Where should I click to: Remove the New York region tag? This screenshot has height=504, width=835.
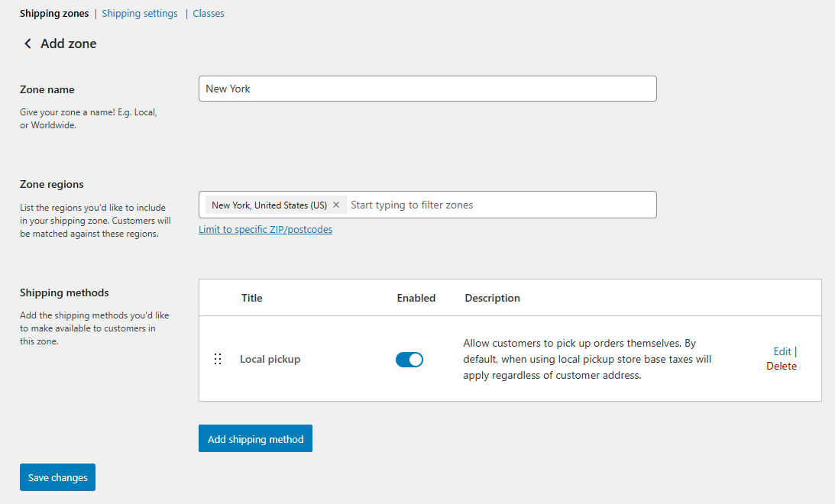click(x=336, y=205)
